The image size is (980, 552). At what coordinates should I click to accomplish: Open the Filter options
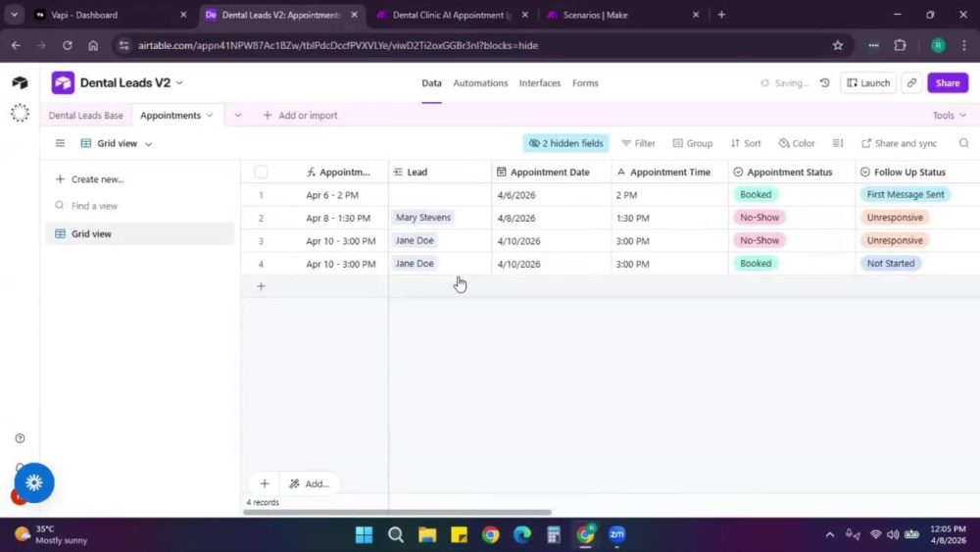coord(638,143)
